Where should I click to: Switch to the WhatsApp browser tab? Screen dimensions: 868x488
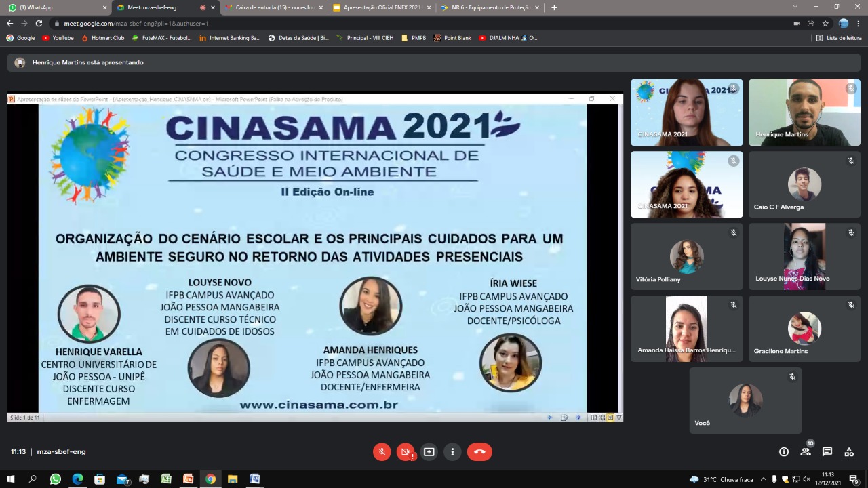[x=54, y=7]
